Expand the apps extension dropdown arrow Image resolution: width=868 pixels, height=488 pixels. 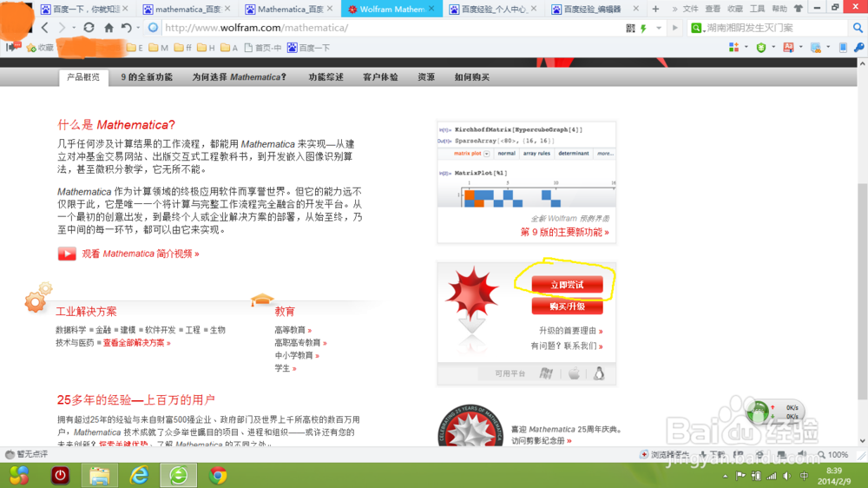tap(746, 48)
